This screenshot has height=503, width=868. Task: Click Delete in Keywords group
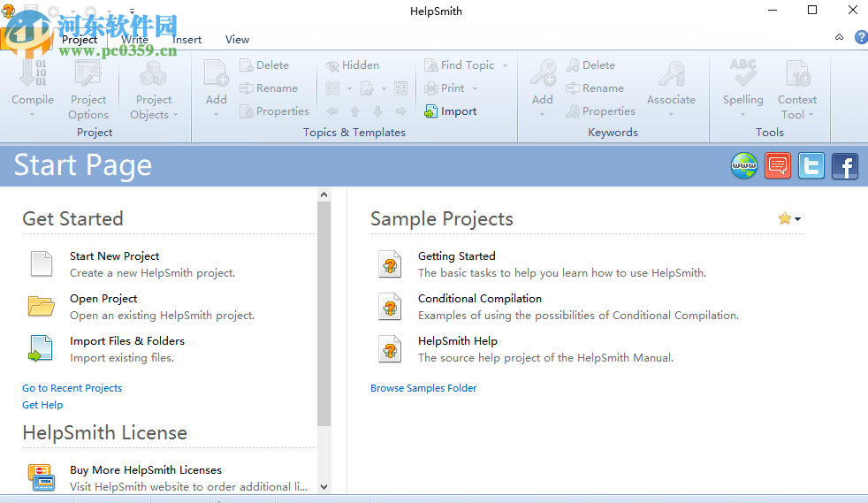point(590,65)
